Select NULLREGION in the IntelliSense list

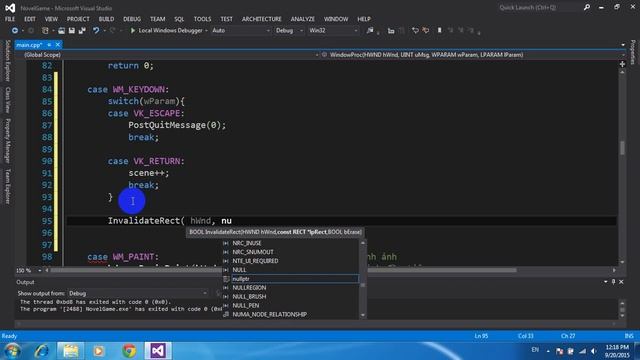(x=291, y=288)
